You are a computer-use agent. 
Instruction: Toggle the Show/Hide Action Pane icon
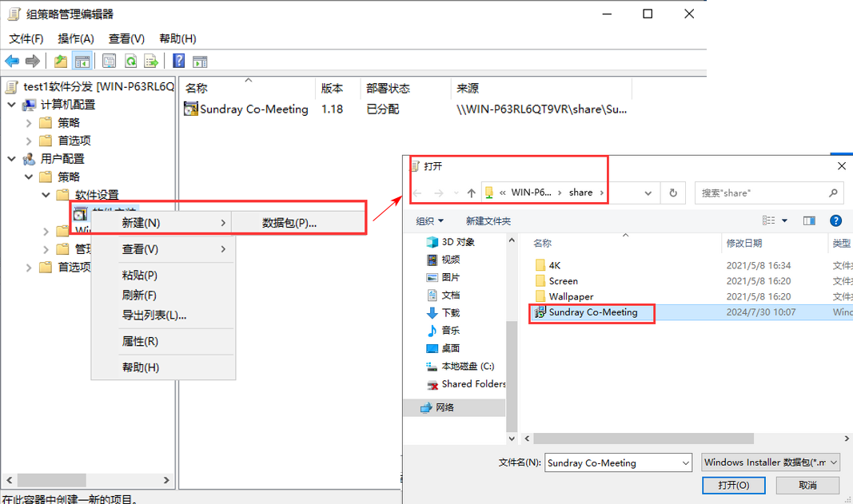(x=200, y=61)
